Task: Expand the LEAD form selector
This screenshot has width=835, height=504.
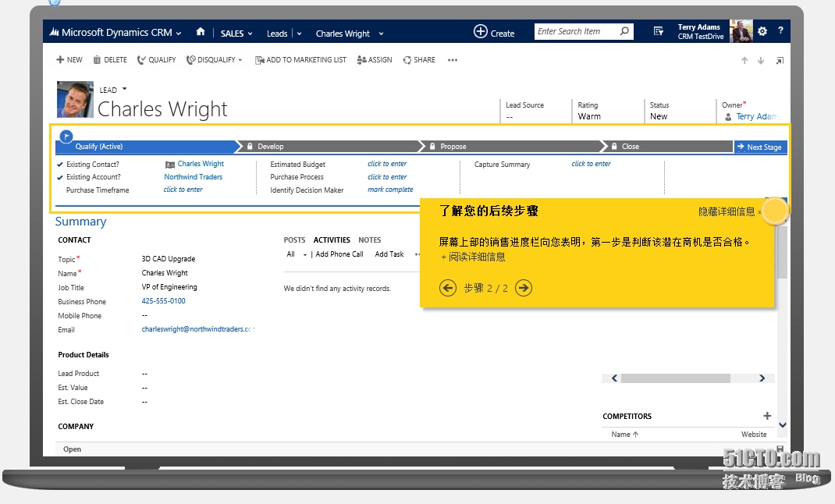Action: 125,89
